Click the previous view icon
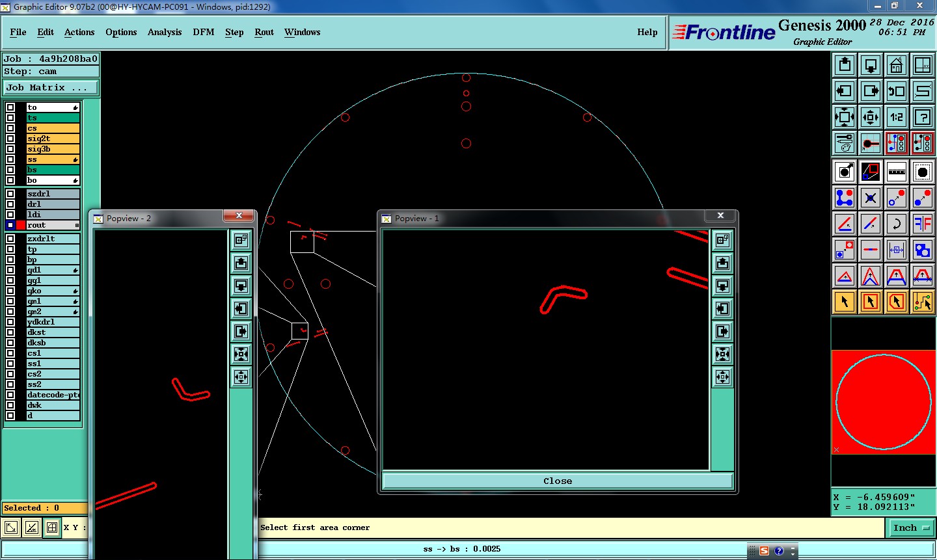 click(897, 91)
